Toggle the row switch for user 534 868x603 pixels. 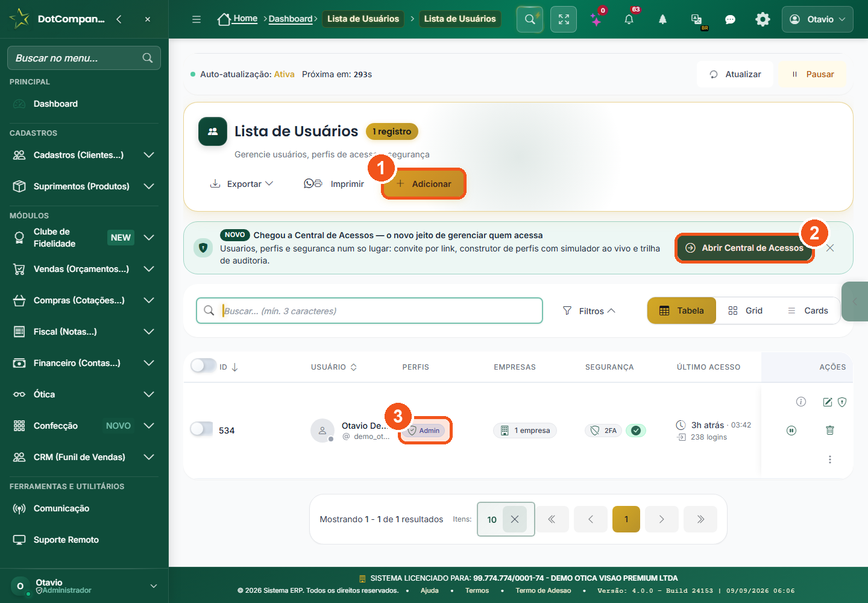202,429
